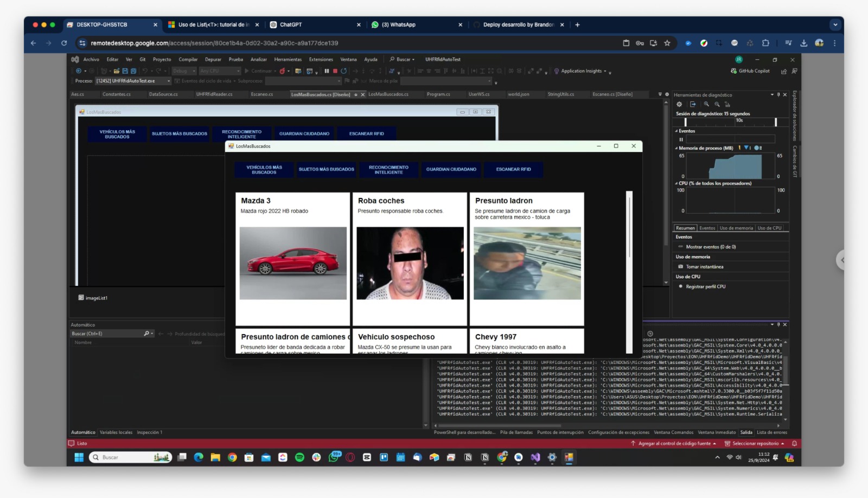Select the Mazda 3 red car image

click(293, 263)
